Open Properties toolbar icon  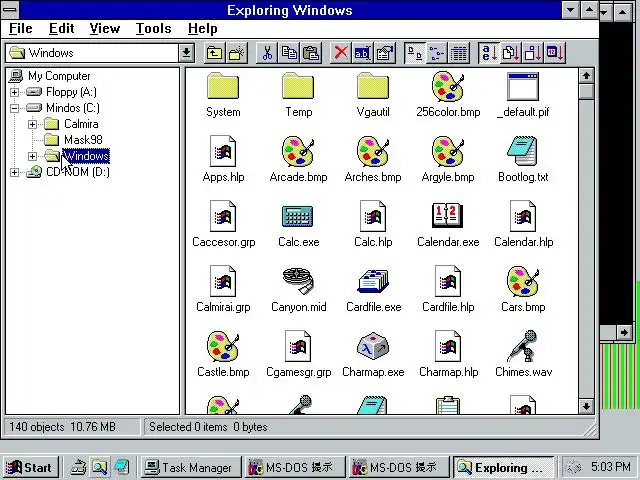pyautogui.click(x=384, y=53)
